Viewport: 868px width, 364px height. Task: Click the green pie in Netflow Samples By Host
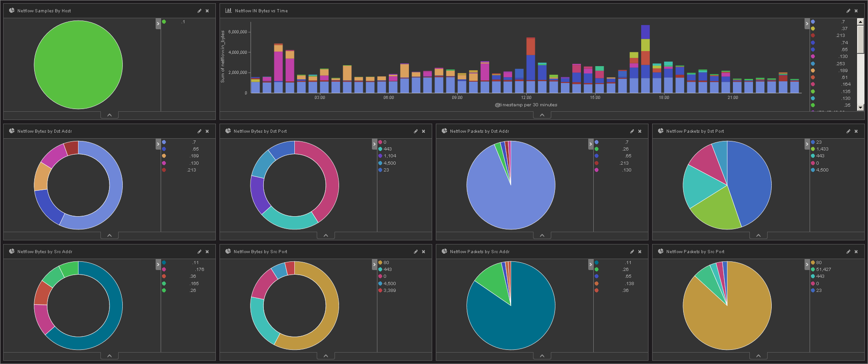[78, 65]
